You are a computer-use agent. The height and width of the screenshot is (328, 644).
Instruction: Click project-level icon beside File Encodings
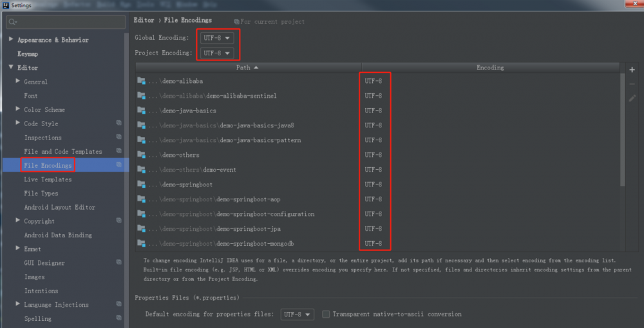coord(118,165)
